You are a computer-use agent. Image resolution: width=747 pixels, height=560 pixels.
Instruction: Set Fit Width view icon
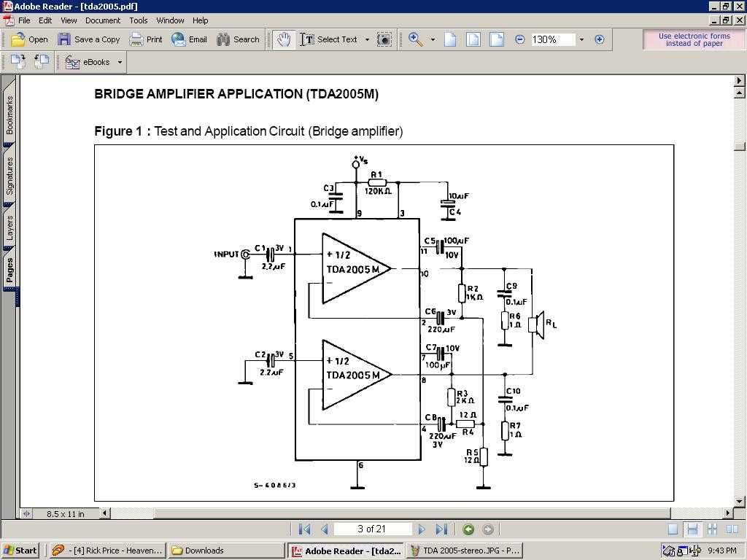(496, 39)
